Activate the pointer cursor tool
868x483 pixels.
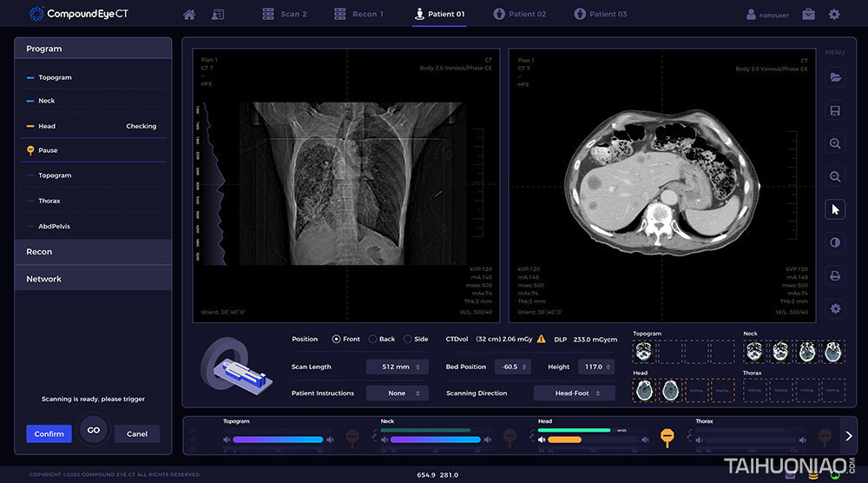(x=835, y=209)
